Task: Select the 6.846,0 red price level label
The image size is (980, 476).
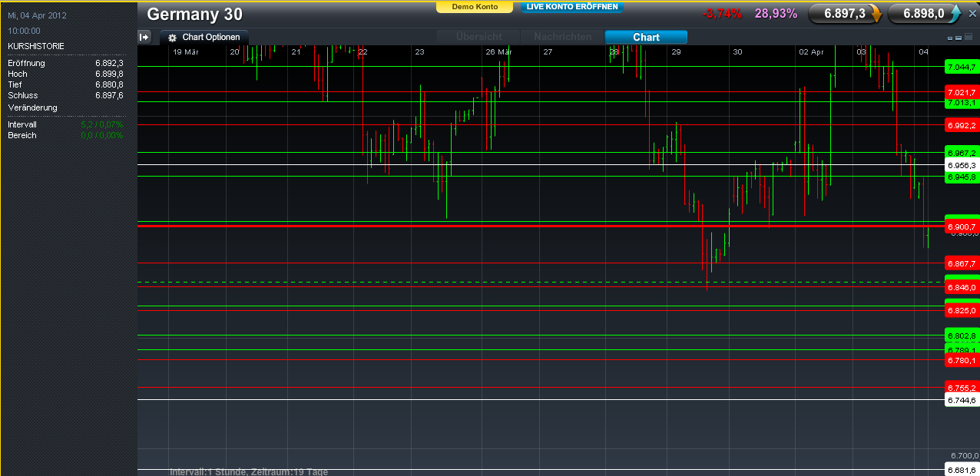Action: coord(962,287)
